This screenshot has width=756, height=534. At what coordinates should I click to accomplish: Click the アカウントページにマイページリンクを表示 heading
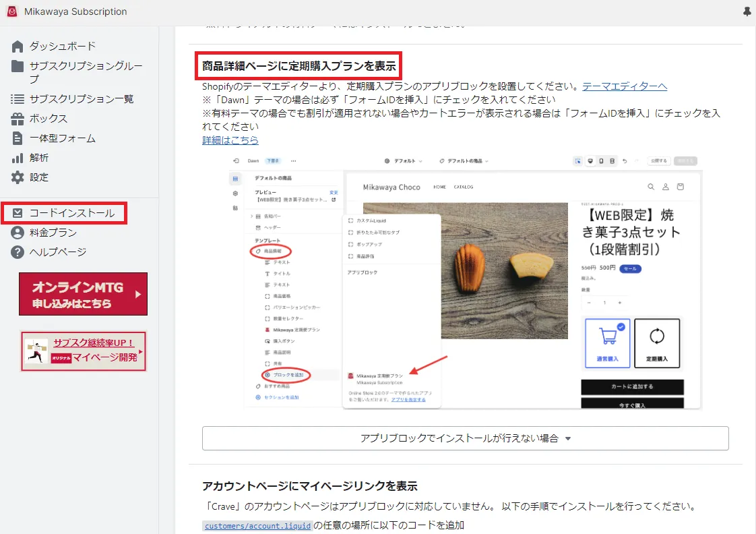pos(309,486)
